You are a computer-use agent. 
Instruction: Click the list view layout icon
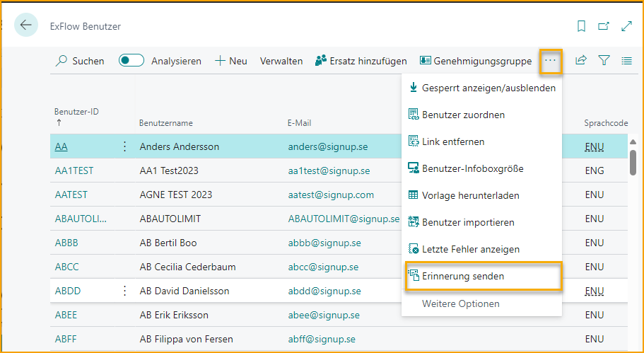(x=626, y=61)
